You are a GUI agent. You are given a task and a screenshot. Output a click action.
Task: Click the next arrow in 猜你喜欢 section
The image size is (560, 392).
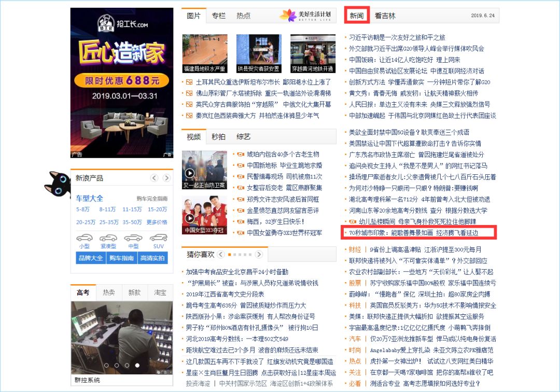259,255
